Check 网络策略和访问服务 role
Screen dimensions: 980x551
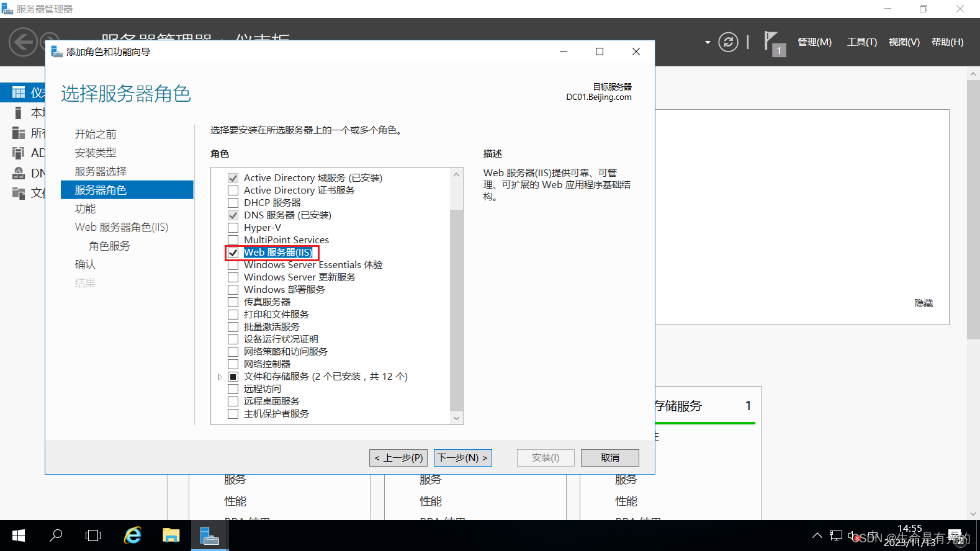click(233, 352)
